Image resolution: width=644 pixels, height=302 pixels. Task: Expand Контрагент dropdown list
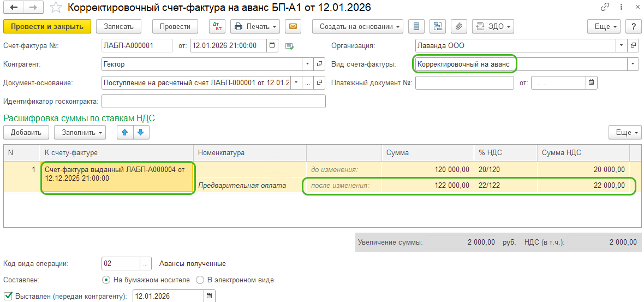pos(308,64)
